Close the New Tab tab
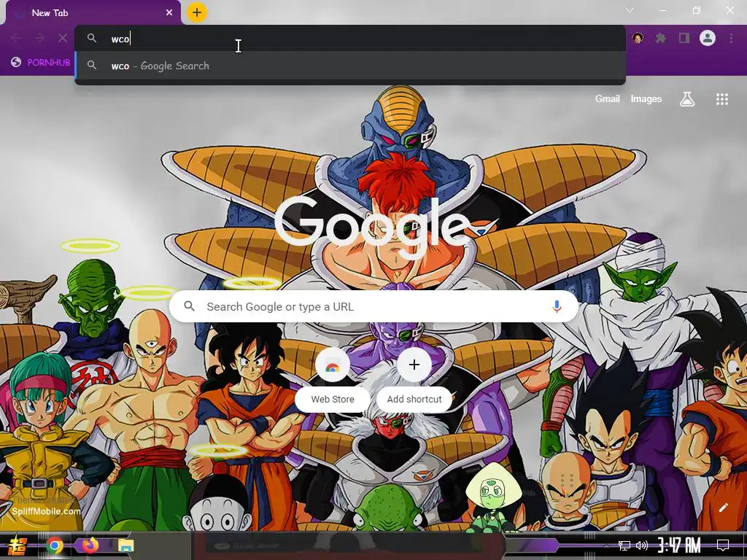The image size is (747, 560). [169, 13]
